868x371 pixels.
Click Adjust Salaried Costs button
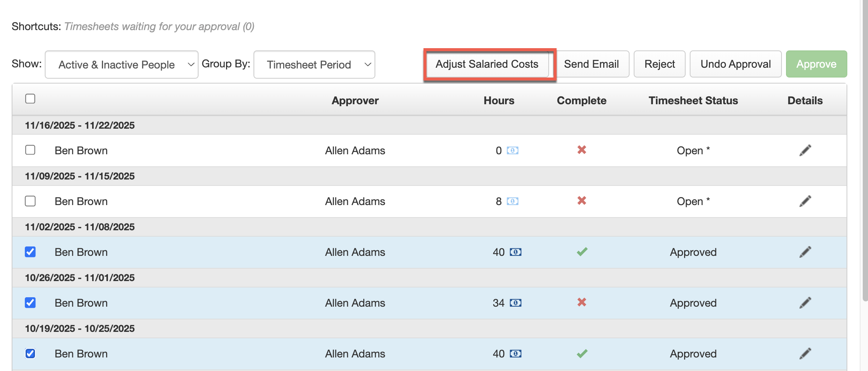click(487, 64)
